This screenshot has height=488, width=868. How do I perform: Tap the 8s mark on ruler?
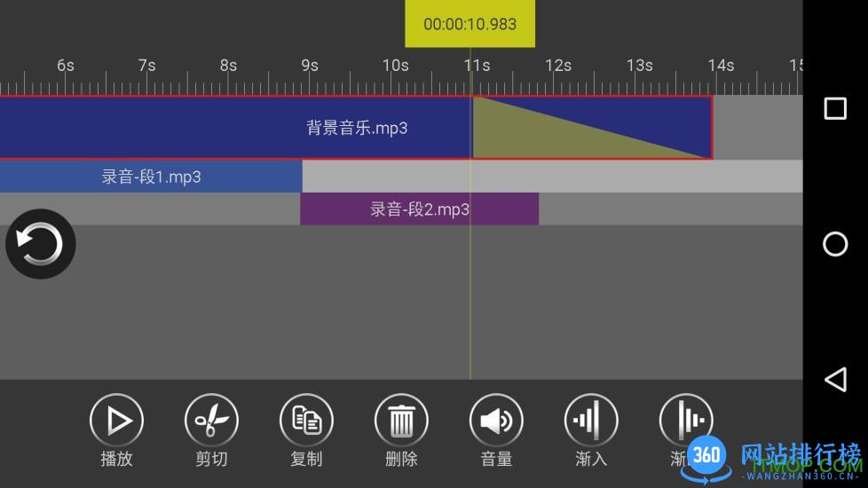228,66
